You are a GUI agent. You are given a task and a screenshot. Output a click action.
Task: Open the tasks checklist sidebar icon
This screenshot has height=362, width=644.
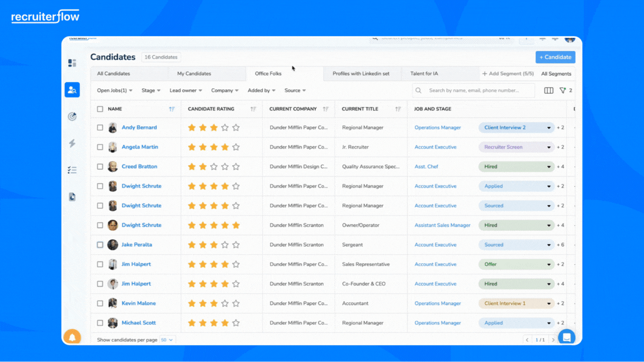(72, 170)
